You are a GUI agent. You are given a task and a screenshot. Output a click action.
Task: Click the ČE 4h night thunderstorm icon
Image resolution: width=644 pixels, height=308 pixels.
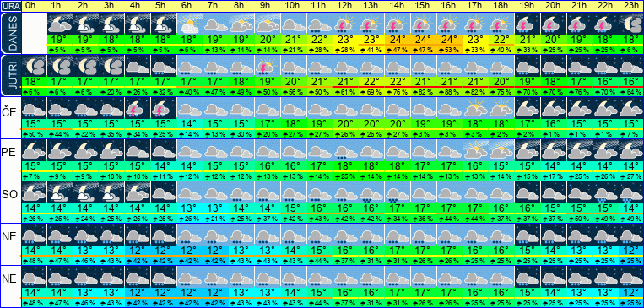click(138, 108)
